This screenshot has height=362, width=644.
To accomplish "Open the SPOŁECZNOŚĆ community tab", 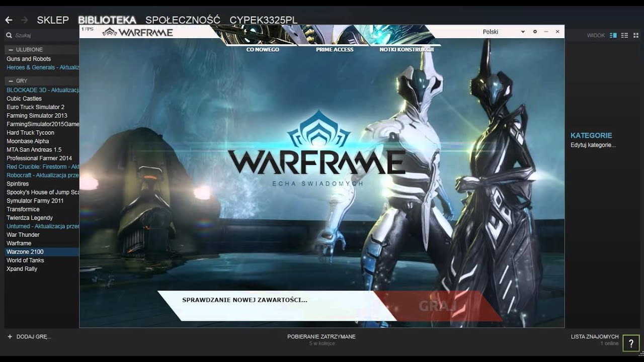I will coord(183,20).
